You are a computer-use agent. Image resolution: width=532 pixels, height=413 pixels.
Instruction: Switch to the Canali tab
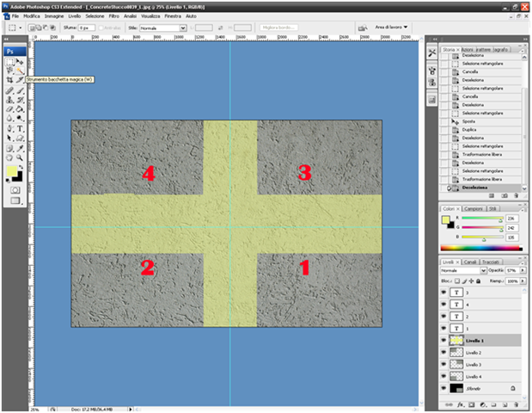(473, 261)
